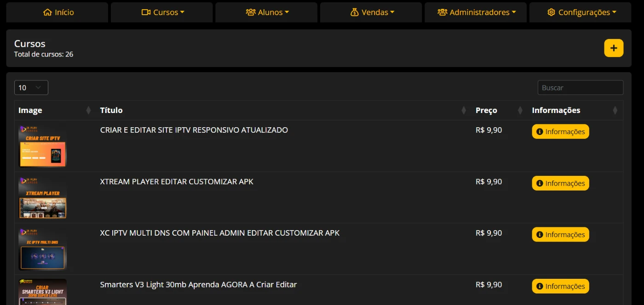Click the Buscar search field

point(580,88)
